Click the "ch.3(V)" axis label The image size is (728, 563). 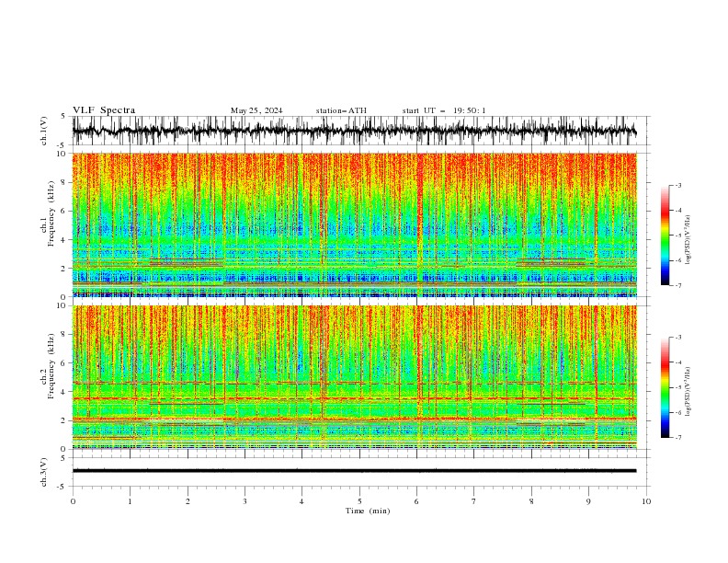[44, 472]
